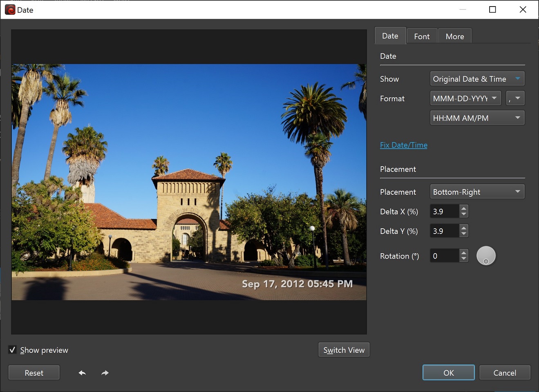The width and height of the screenshot is (539, 392).
Task: Click the Switch View button
Action: point(344,350)
